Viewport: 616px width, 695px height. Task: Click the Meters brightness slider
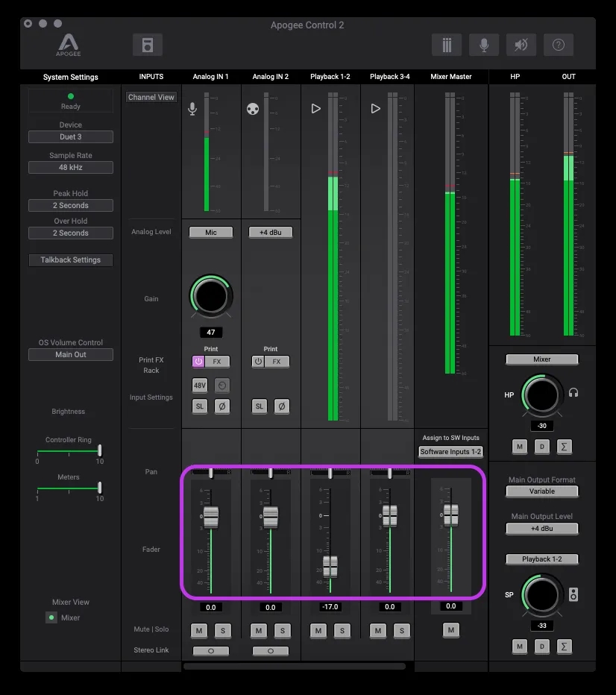point(69,488)
